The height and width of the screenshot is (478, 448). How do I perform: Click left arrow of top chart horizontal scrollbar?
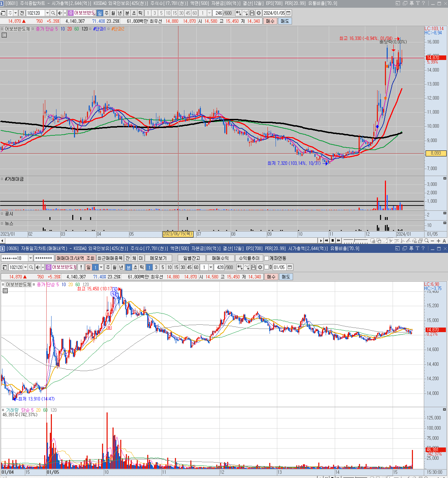(x=2, y=241)
